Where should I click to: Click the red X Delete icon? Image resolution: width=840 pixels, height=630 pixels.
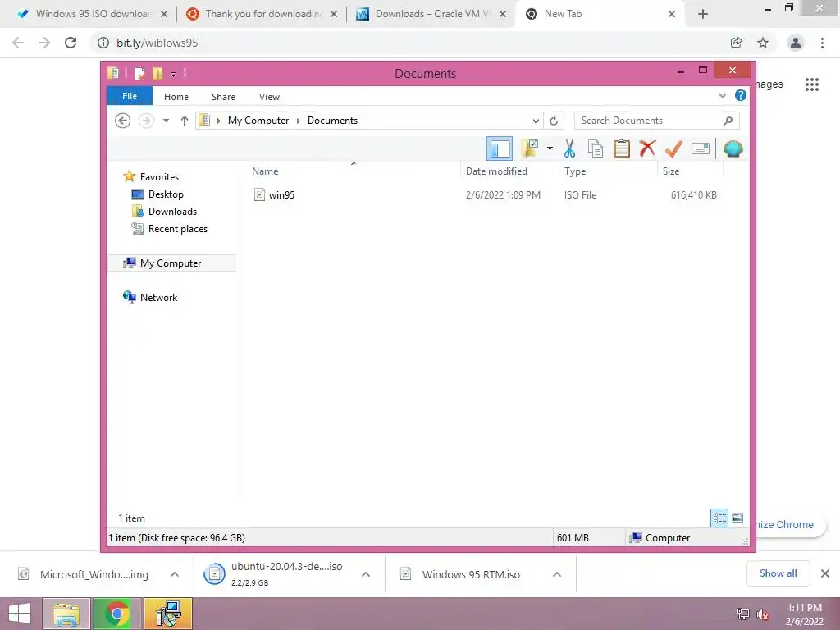click(647, 148)
